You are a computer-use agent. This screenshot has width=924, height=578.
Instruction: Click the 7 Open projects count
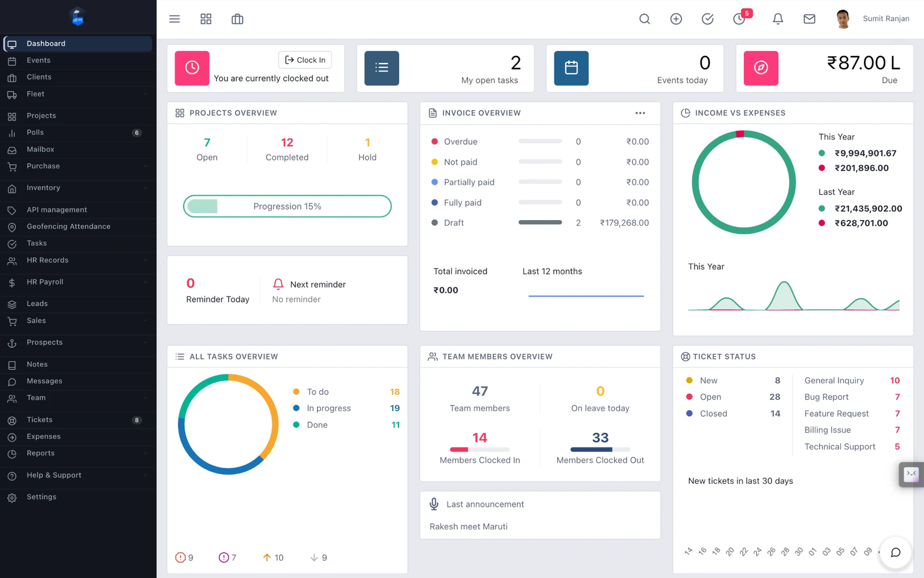pyautogui.click(x=207, y=143)
